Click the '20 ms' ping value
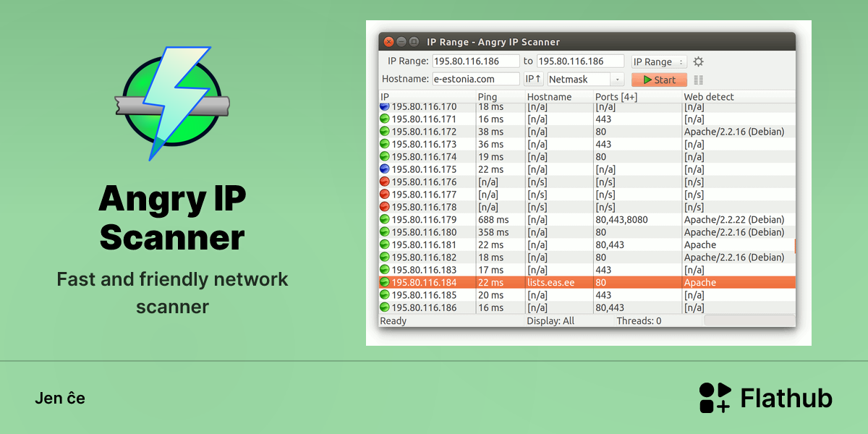Image resolution: width=868 pixels, height=434 pixels. [x=490, y=295]
